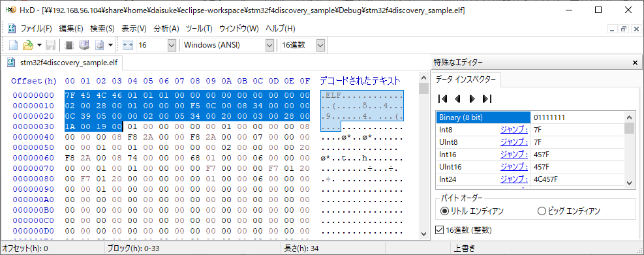Restore the inner document window
Image resolution: width=644 pixels, height=255 pixels.
(x=624, y=29)
